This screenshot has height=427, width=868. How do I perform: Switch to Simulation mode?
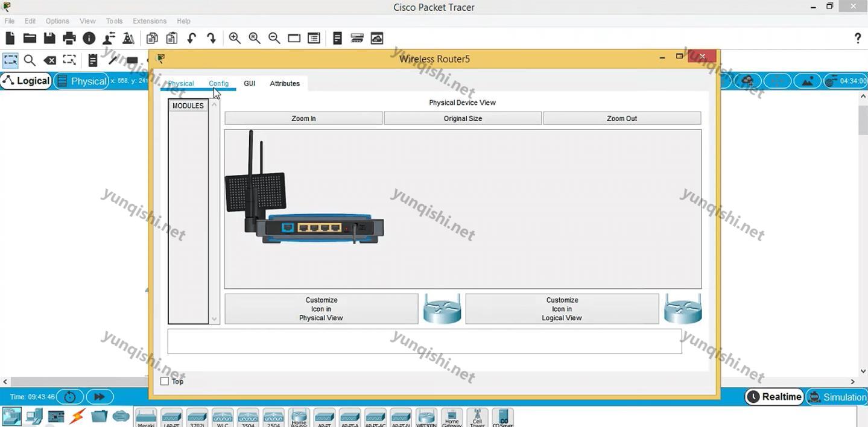coord(837,396)
